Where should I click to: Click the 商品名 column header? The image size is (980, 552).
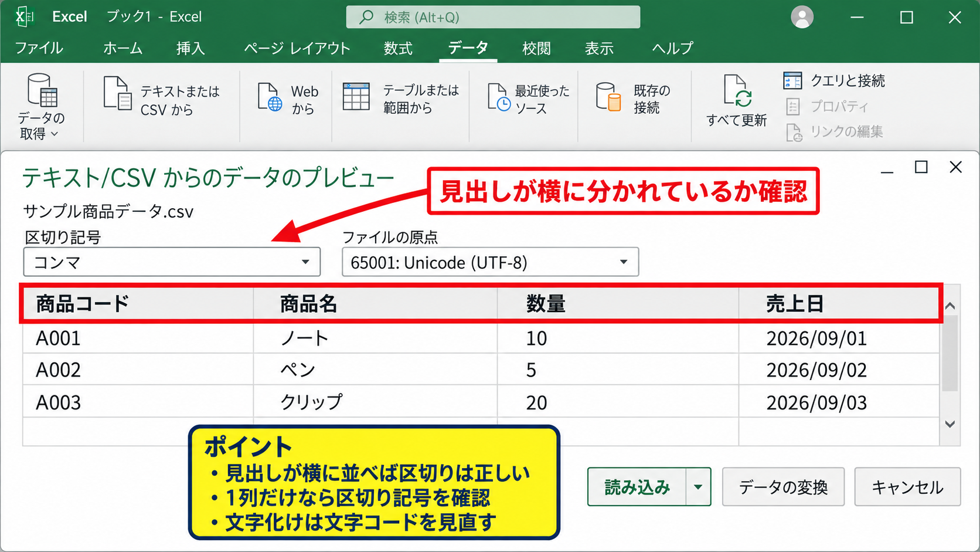[x=375, y=304]
